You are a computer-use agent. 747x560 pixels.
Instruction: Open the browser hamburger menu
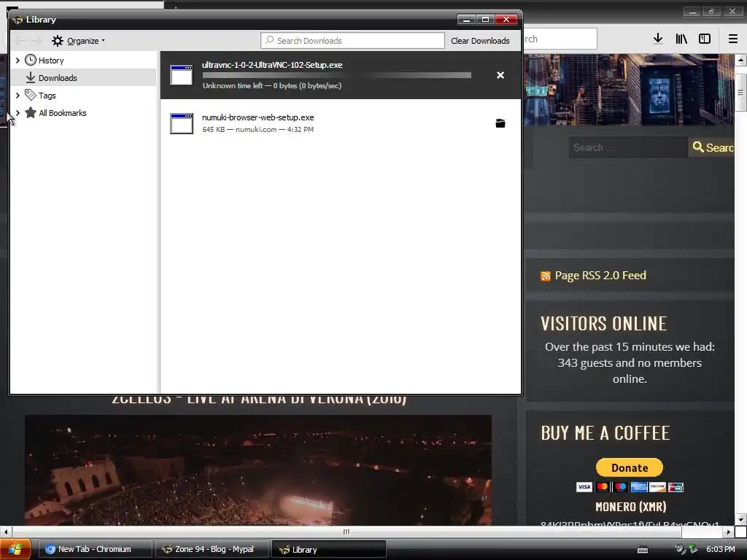733,39
